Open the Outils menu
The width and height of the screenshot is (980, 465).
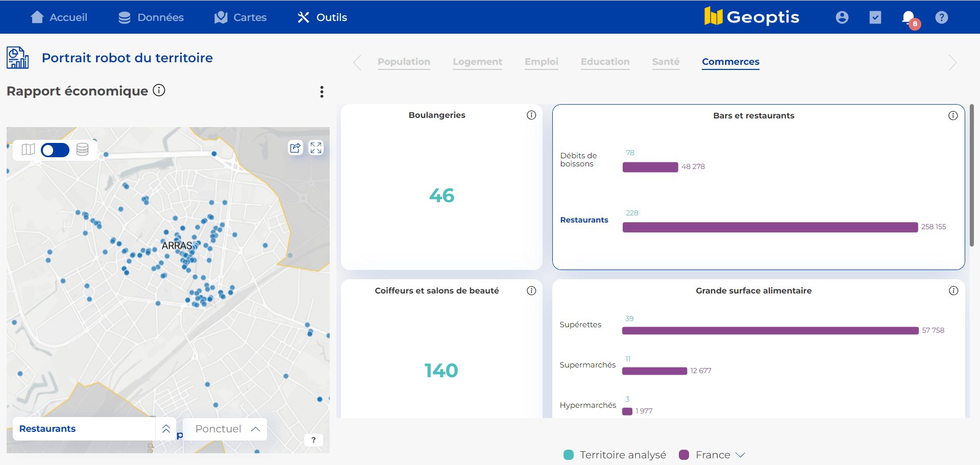[322, 17]
